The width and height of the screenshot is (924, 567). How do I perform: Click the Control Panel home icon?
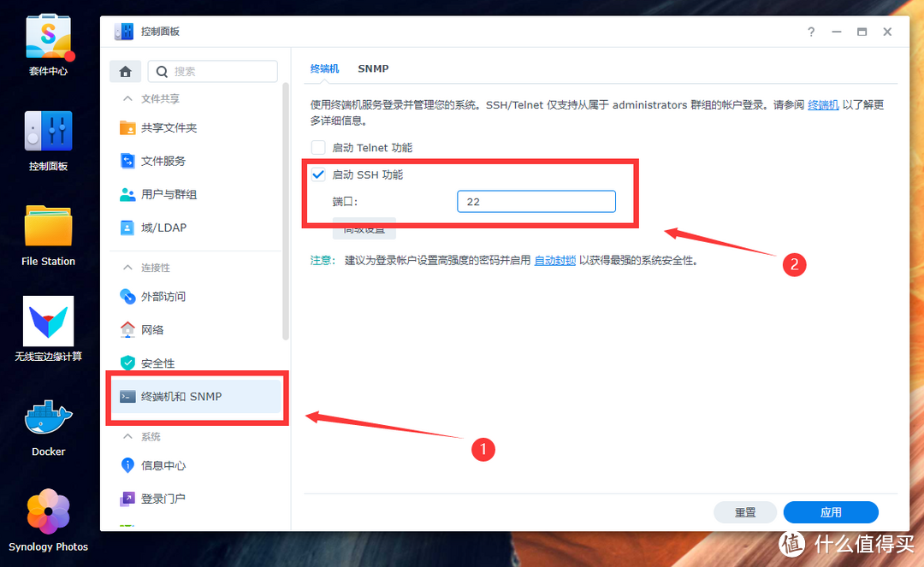pos(125,71)
